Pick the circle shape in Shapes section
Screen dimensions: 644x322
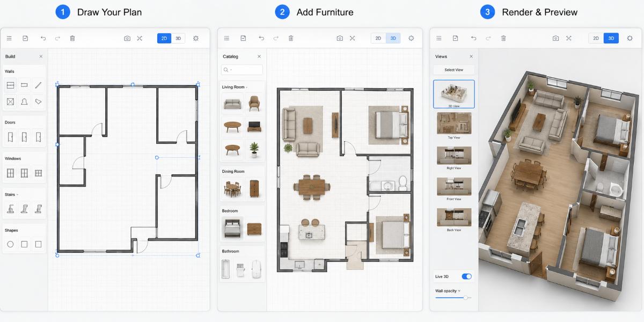coord(10,244)
